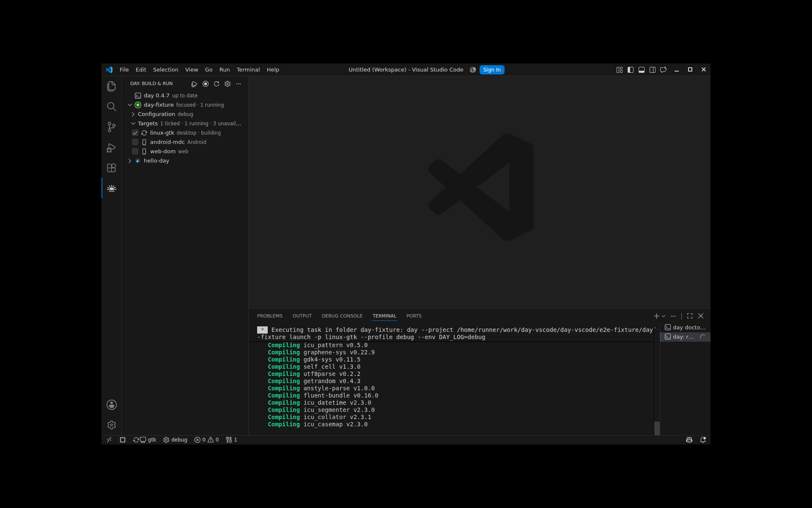
Task: Click the 'Compiling icu_casemap v2.3.0' terminal line
Action: (x=318, y=425)
